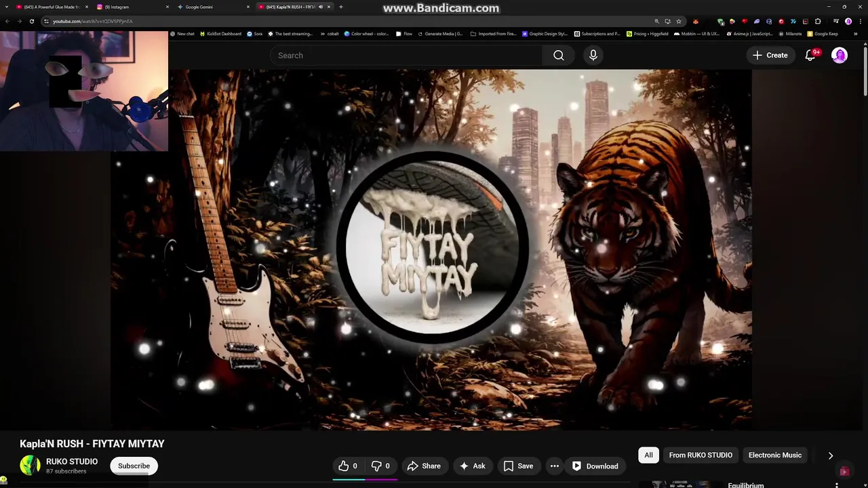Open RUKO STUDIO channel name link
The image size is (868, 488).
72,462
